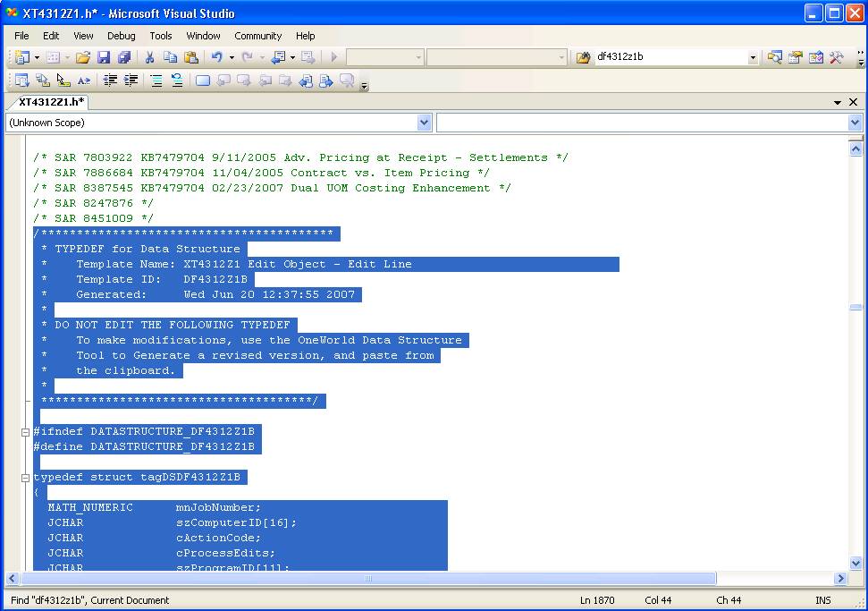868x611 pixels.
Task: Open the active files list arrow
Action: pyautogui.click(x=837, y=103)
